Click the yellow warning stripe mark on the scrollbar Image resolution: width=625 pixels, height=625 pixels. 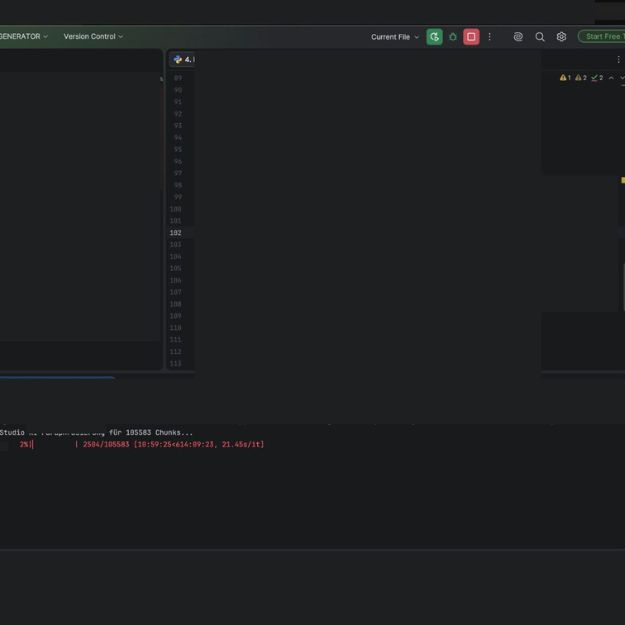click(623, 181)
